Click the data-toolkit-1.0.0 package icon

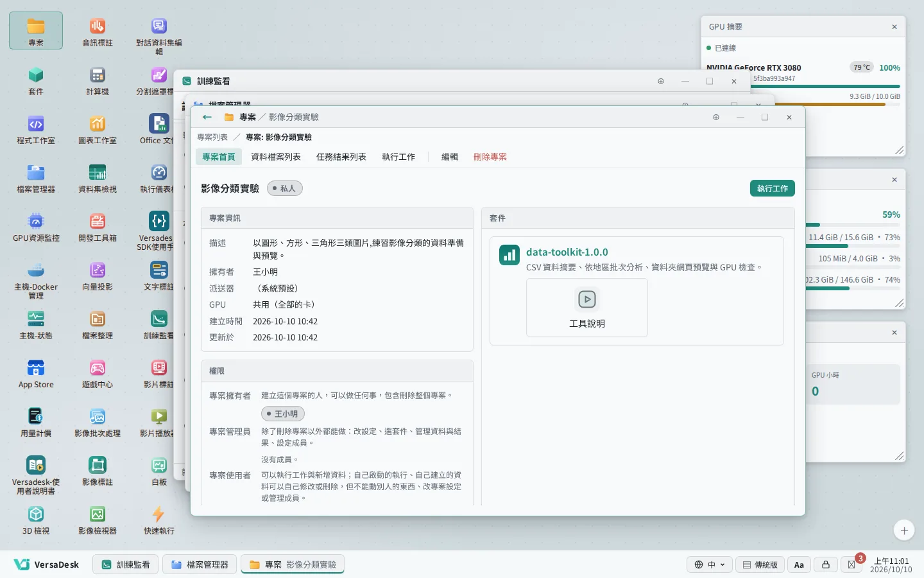point(509,255)
